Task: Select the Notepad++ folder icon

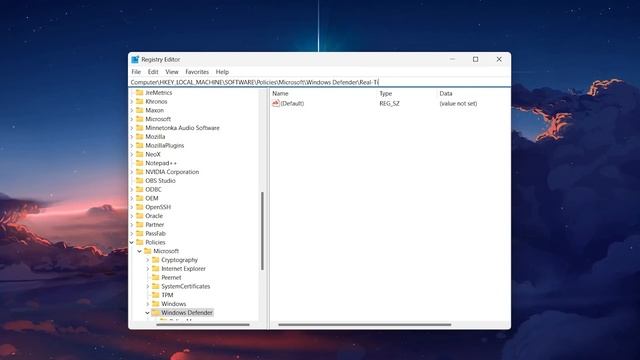Action: click(x=140, y=163)
